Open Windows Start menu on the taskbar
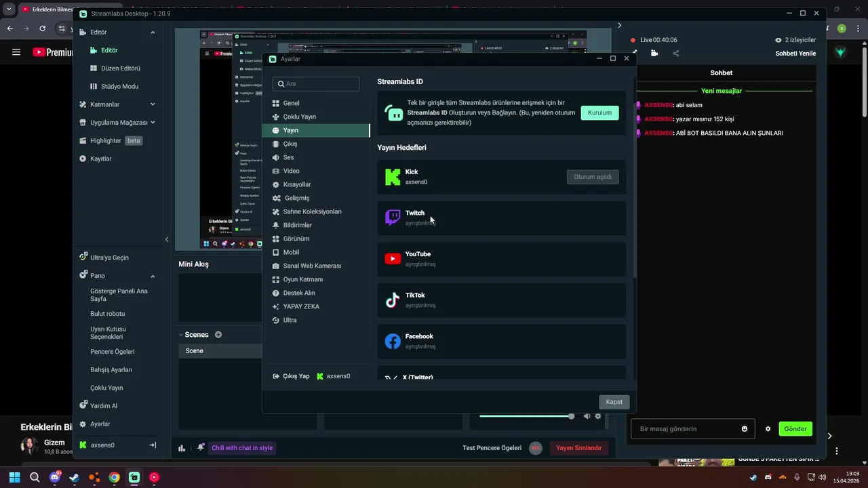868x488 pixels. [14, 477]
